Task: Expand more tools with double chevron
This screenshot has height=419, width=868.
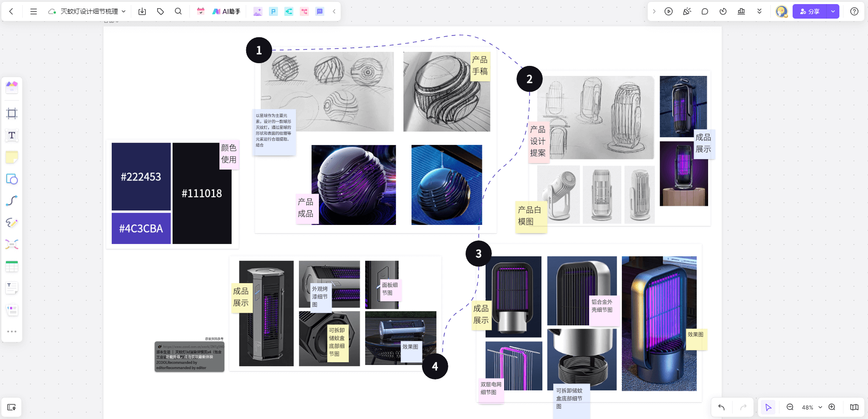Action: click(759, 11)
